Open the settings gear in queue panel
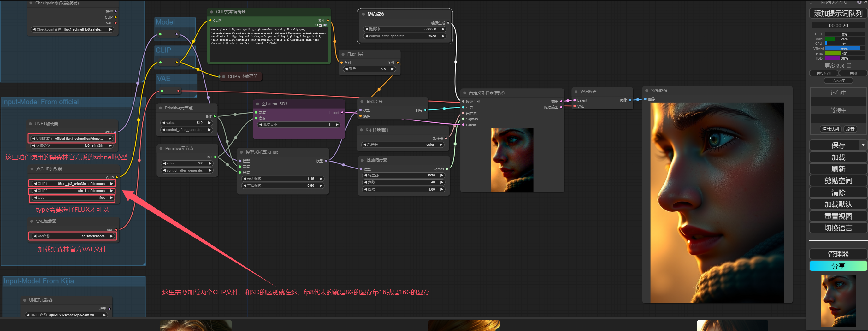The image size is (868, 331). (859, 2)
